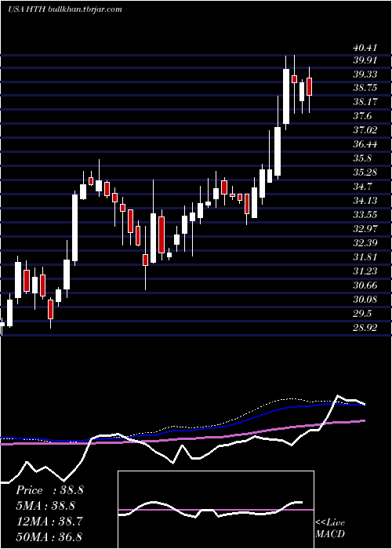Click the '12MA : 38.7' readout
The image size is (392, 549).
click(x=49, y=522)
